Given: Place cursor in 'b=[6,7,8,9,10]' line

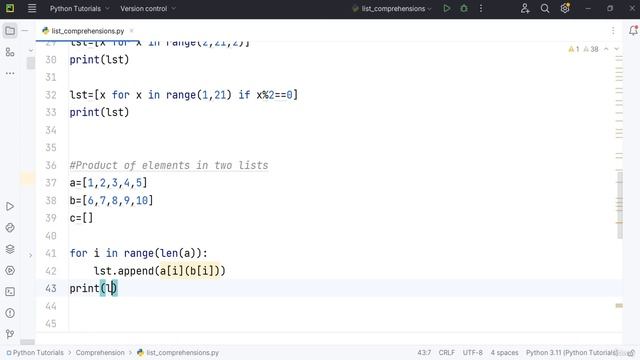Looking at the screenshot, I should coord(111,200).
